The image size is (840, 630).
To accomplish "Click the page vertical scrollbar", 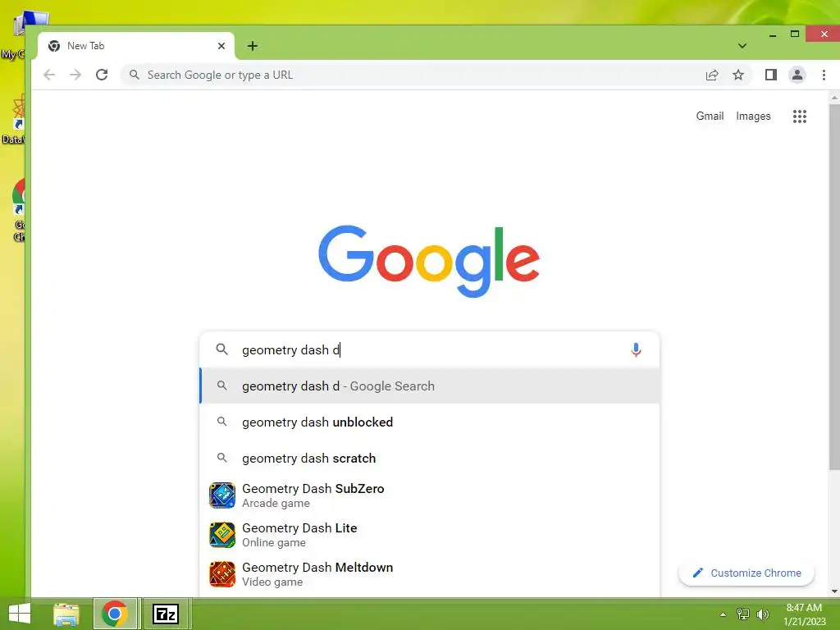I will [x=834, y=286].
